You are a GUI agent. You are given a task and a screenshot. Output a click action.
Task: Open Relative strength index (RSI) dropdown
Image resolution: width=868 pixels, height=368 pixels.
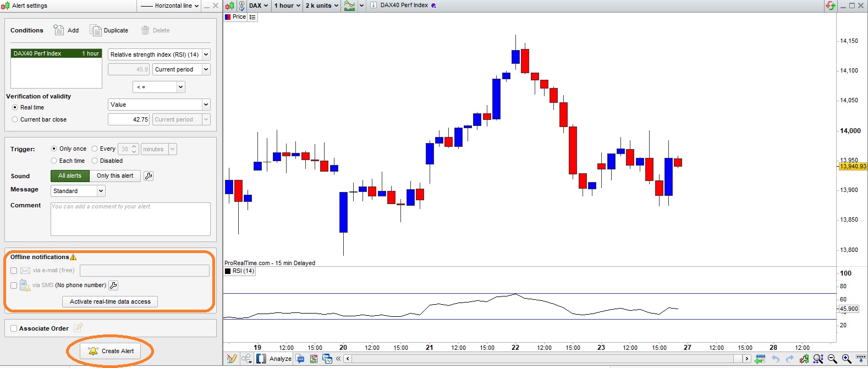159,54
